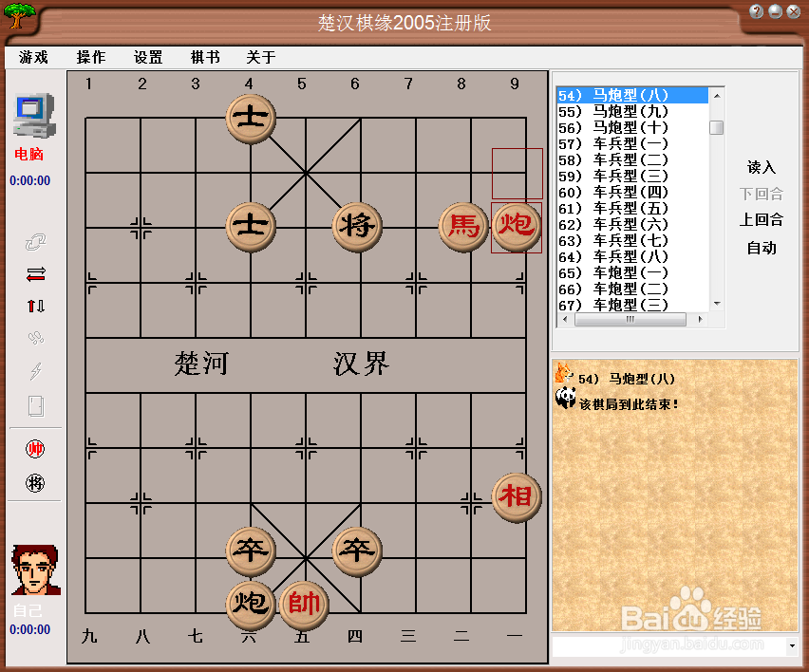Click the flip board up-down arrows icon

[35, 307]
